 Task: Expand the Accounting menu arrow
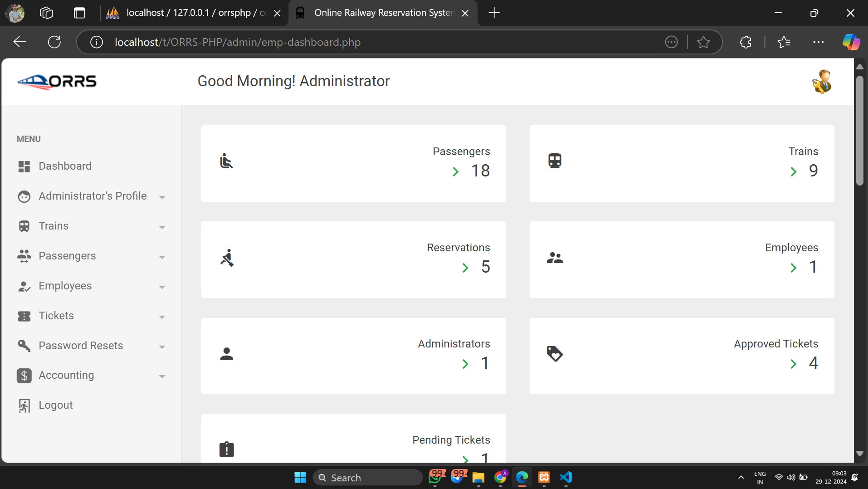click(162, 376)
